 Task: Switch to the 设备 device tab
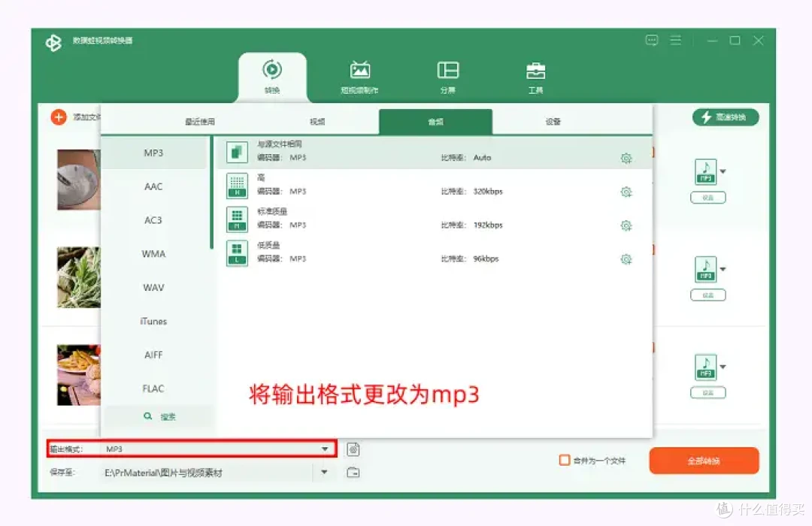click(553, 122)
